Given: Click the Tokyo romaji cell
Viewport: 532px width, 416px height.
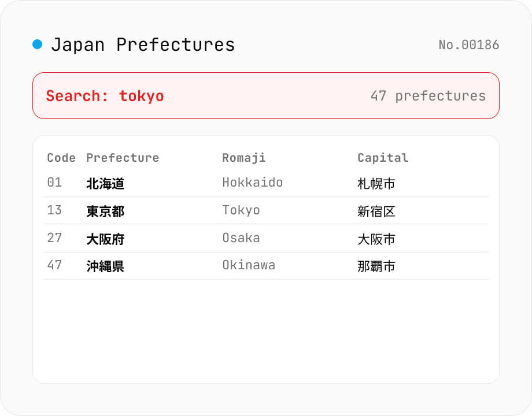Looking at the screenshot, I should point(241,210).
